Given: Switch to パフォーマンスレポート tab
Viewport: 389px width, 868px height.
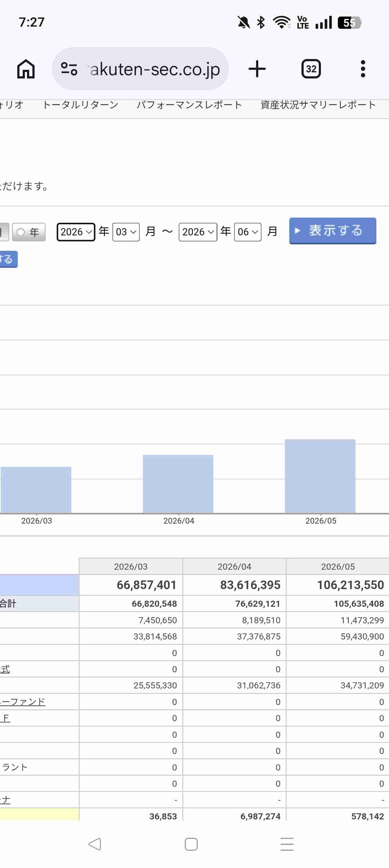Looking at the screenshot, I should point(189,105).
